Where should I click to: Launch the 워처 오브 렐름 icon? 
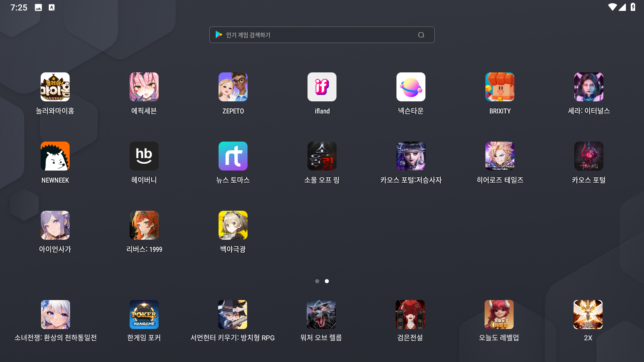point(321,315)
